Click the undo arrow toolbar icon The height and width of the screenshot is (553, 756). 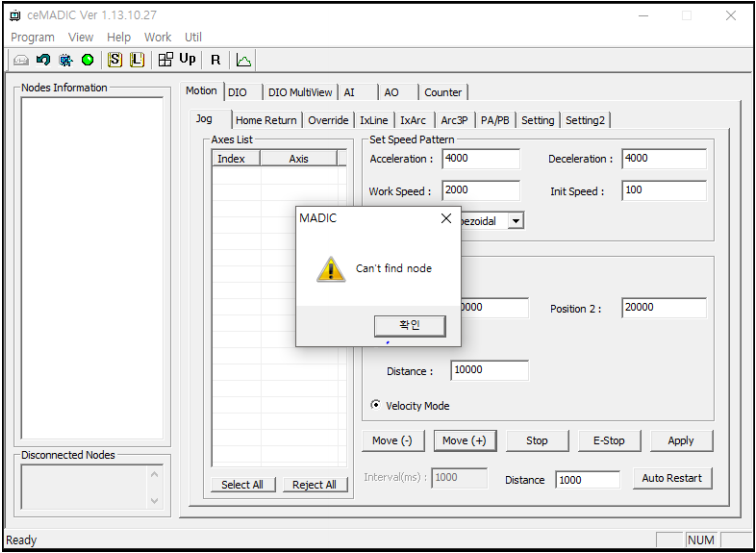[43, 60]
